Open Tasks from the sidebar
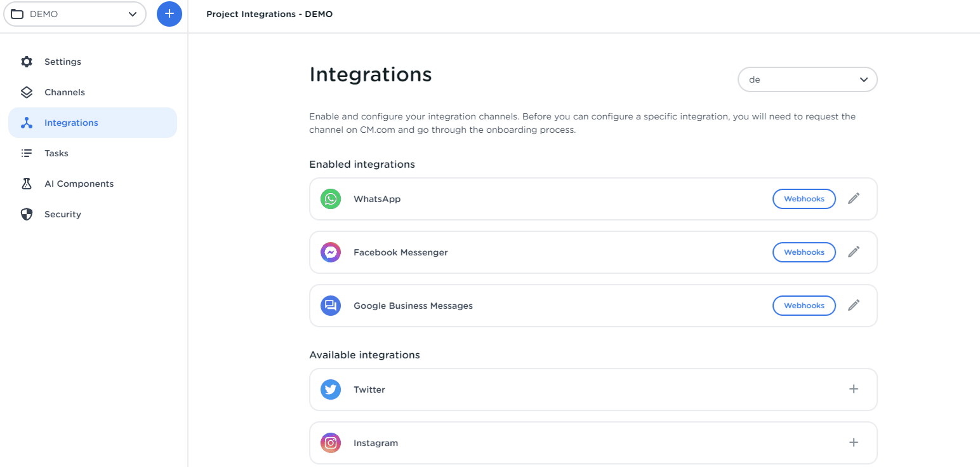This screenshot has height=467, width=980. tap(56, 153)
